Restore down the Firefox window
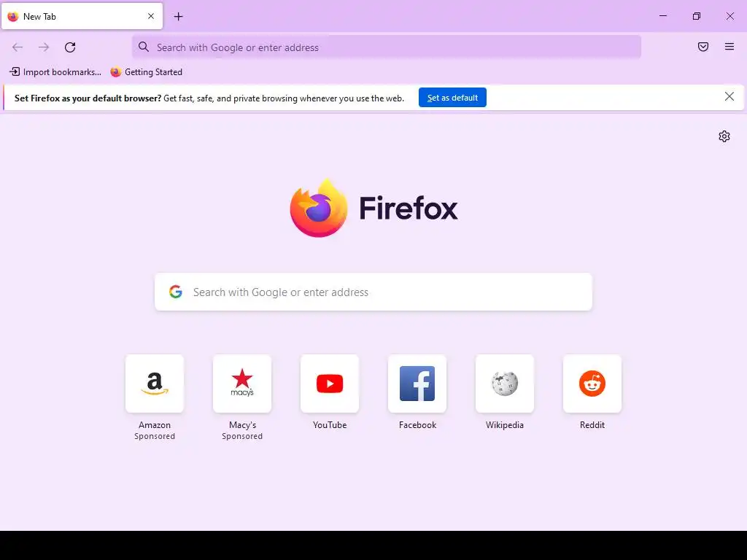Viewport: 747px width, 560px height. 697,16
